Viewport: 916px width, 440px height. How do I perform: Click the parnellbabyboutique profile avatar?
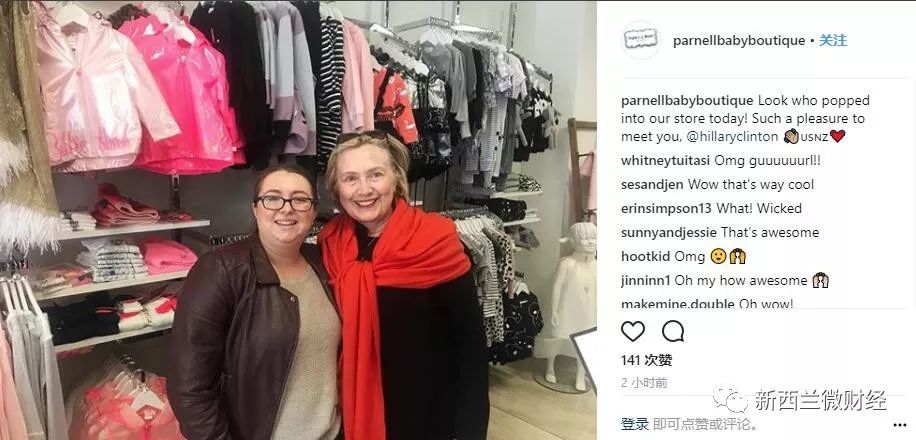click(641, 40)
